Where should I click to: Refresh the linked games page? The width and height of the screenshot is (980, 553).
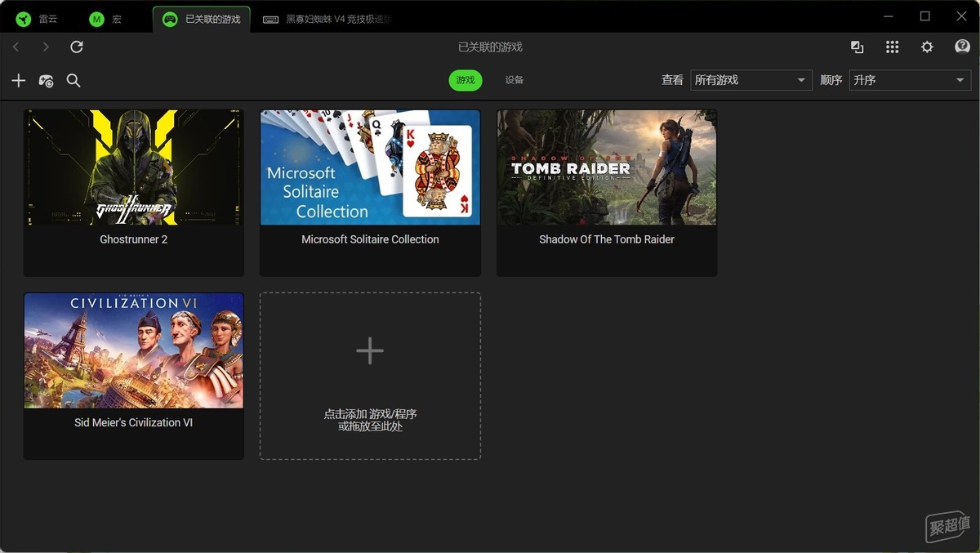click(77, 47)
